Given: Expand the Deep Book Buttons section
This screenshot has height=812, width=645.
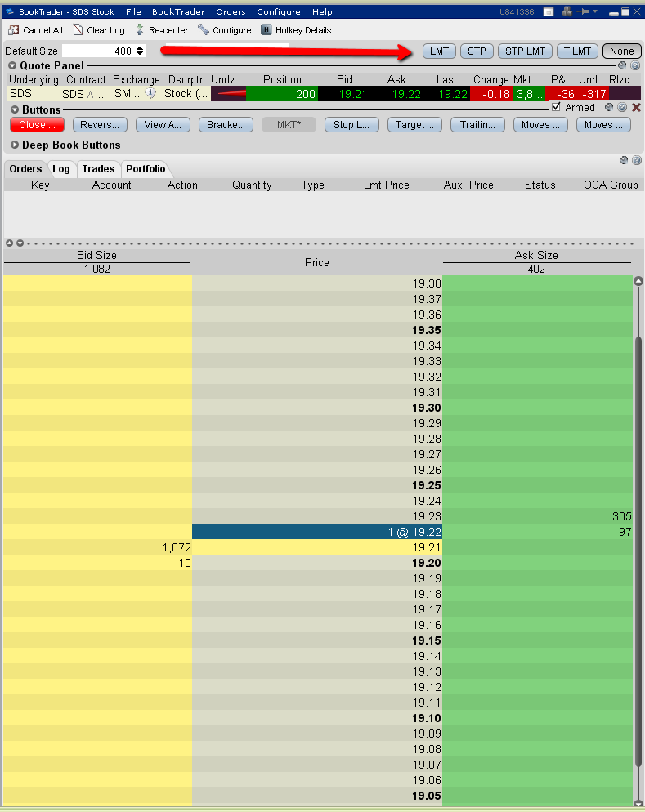Looking at the screenshot, I should point(15,145).
